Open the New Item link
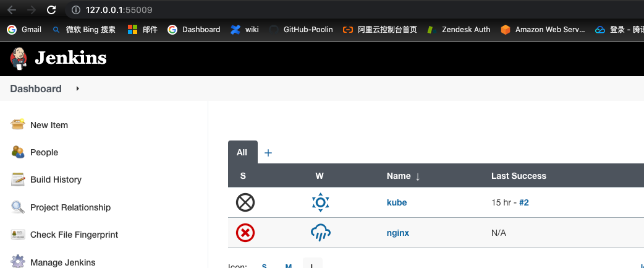 [x=49, y=126]
